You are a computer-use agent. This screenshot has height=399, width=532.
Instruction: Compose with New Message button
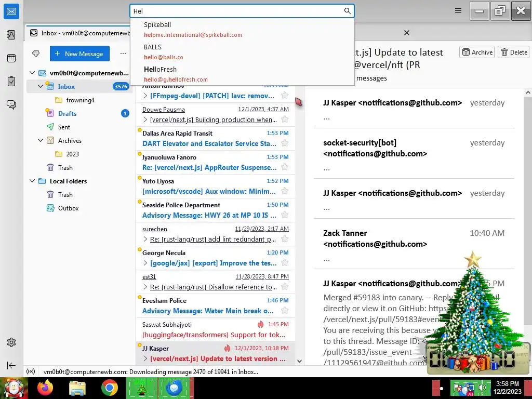coord(79,54)
